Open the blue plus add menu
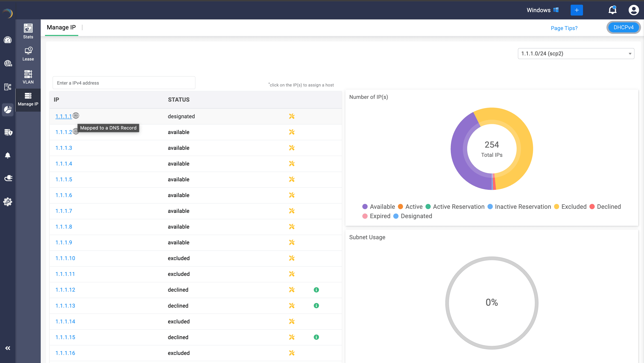This screenshot has height=363, width=644. point(576,10)
